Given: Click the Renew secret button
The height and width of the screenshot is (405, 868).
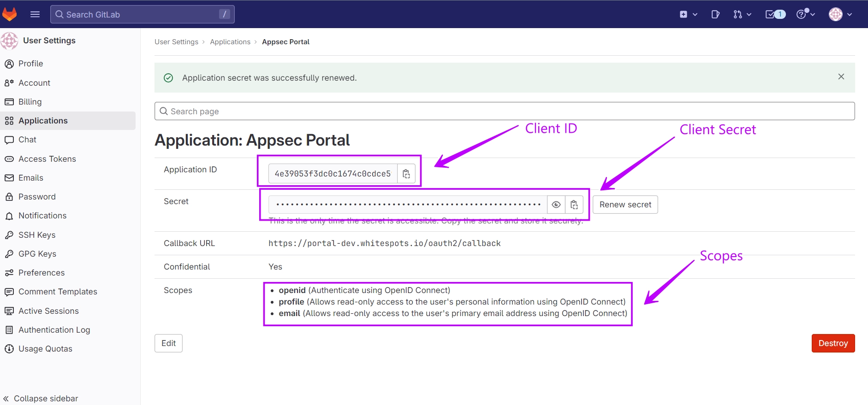Looking at the screenshot, I should coord(625,205).
